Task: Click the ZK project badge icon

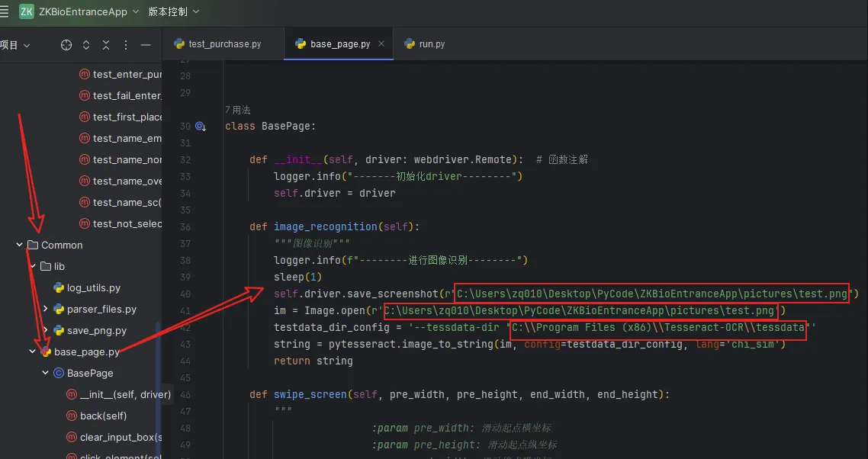Action: [27, 11]
